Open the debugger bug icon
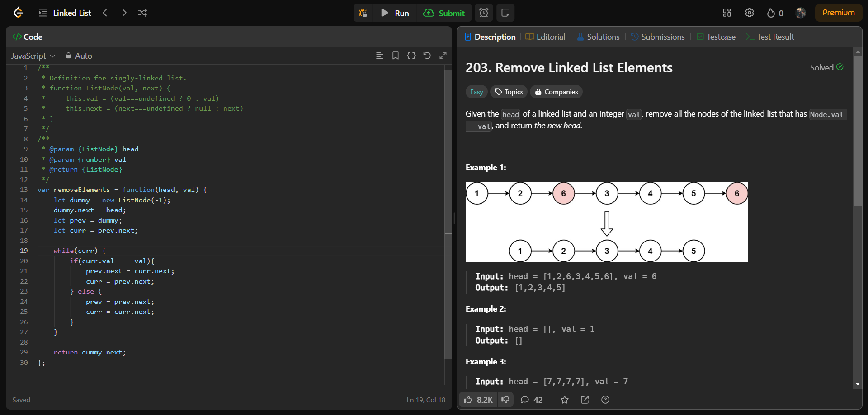 363,13
